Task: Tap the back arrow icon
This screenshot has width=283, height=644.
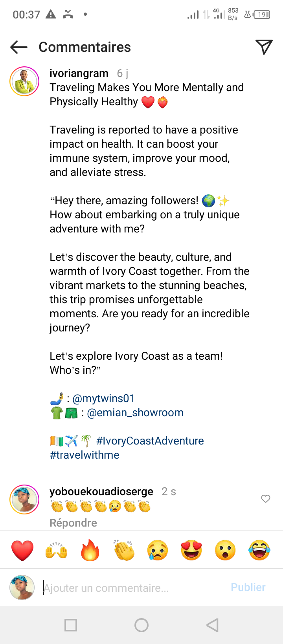Action: [x=19, y=47]
